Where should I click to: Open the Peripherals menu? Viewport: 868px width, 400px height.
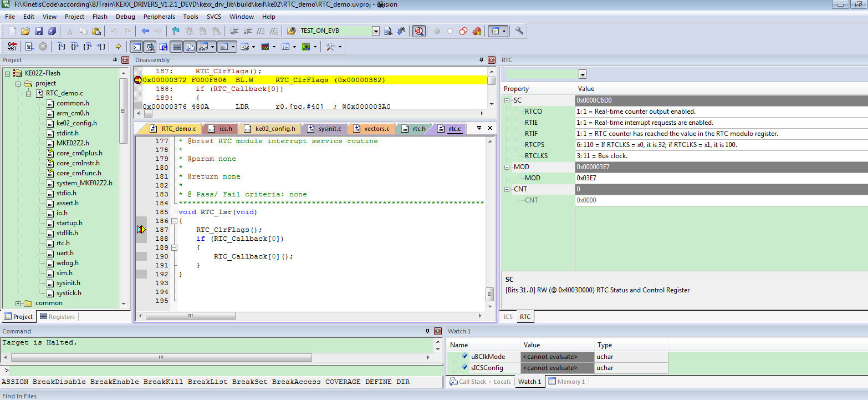coord(159,17)
